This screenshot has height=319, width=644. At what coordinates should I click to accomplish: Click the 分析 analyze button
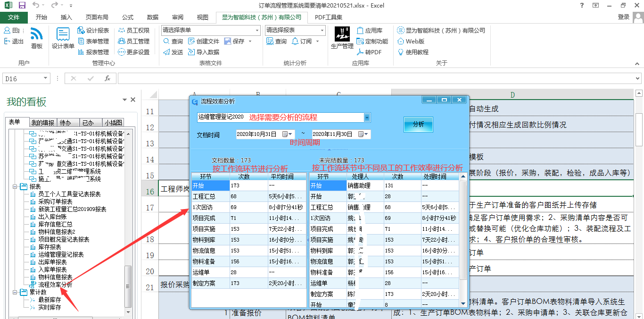418,125
